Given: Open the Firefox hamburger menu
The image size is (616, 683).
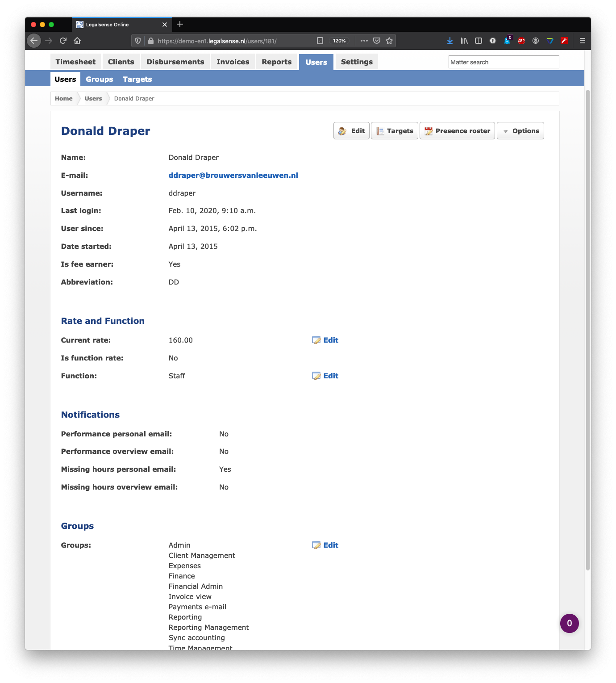Looking at the screenshot, I should click(x=582, y=40).
